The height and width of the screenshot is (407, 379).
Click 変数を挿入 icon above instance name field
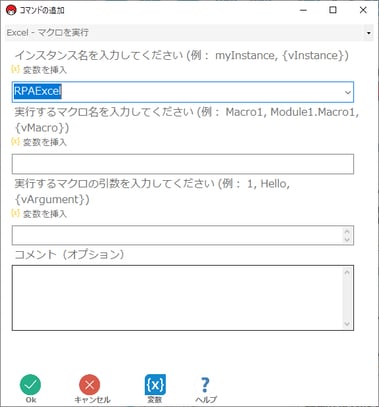tap(15, 69)
